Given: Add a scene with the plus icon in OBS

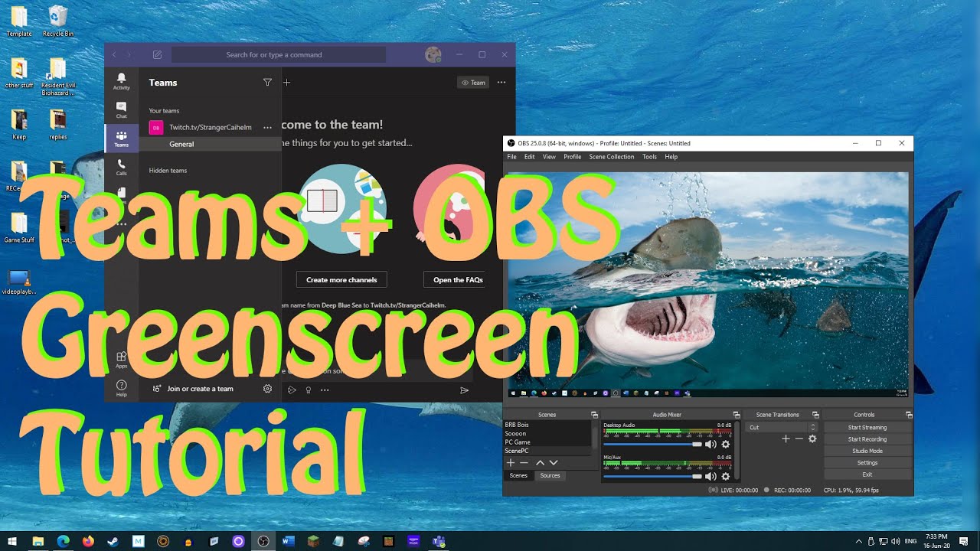Looking at the screenshot, I should point(511,463).
